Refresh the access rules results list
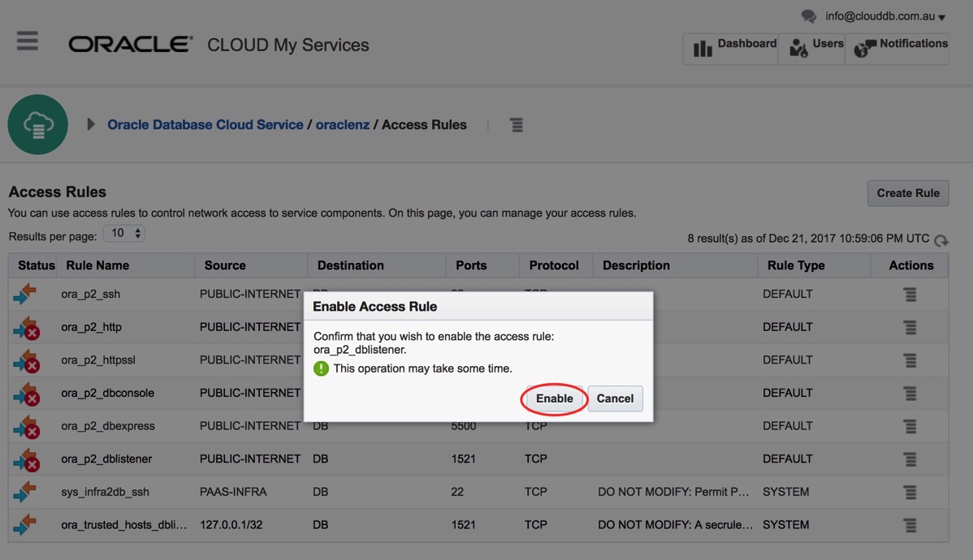Screen dimensions: 973x560 pos(941,240)
